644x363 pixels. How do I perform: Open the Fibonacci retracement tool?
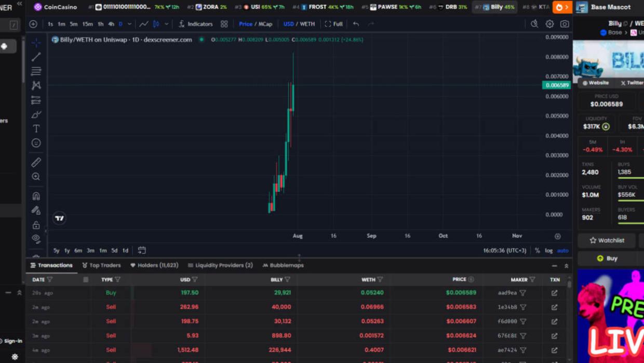(36, 71)
